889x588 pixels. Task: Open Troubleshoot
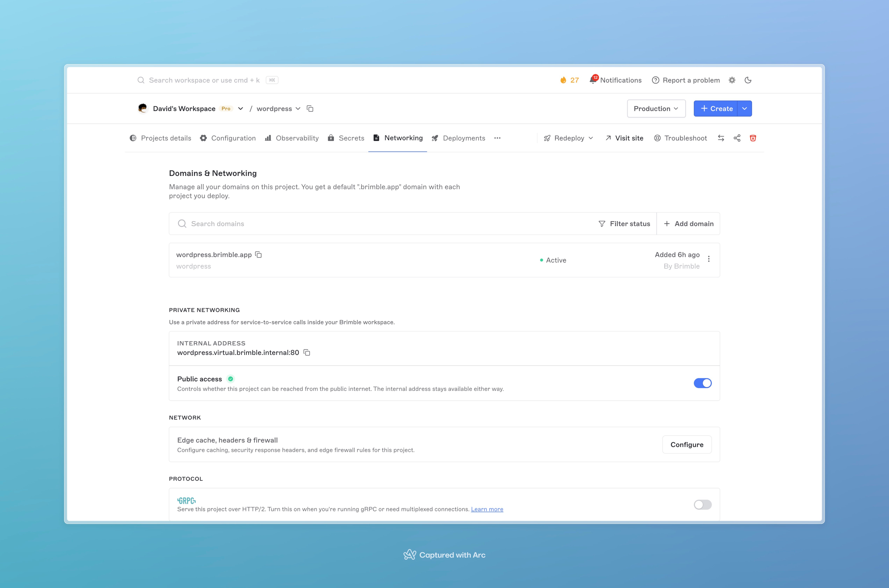point(680,138)
